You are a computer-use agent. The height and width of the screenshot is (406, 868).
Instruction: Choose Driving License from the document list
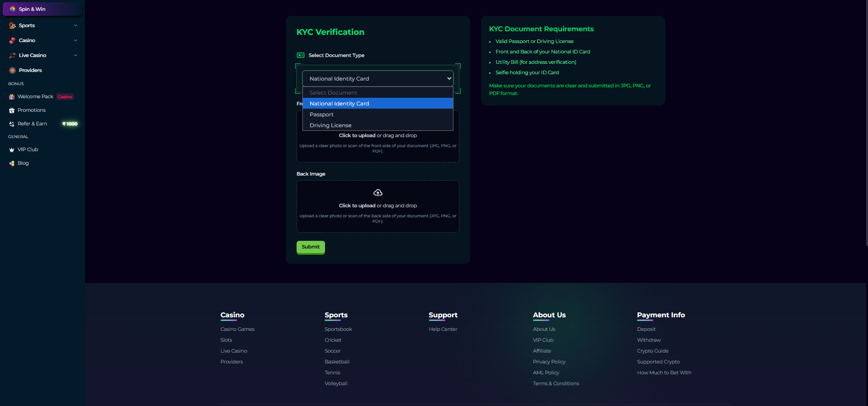(378, 125)
